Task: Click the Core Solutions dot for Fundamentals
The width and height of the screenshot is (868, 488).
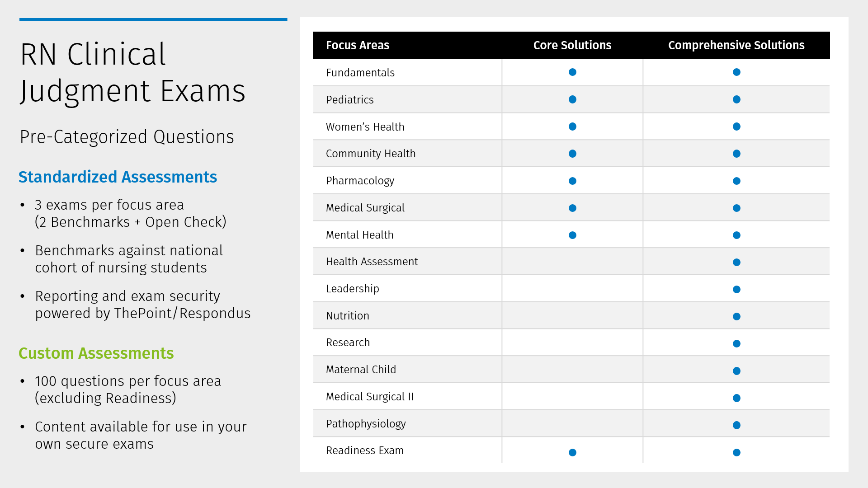Action: click(x=572, y=72)
